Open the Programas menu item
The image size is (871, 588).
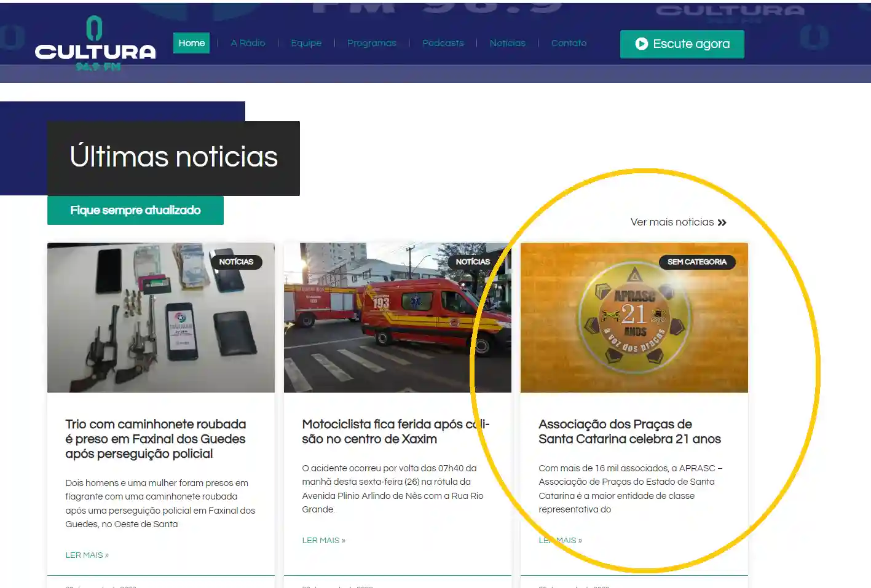[371, 43]
